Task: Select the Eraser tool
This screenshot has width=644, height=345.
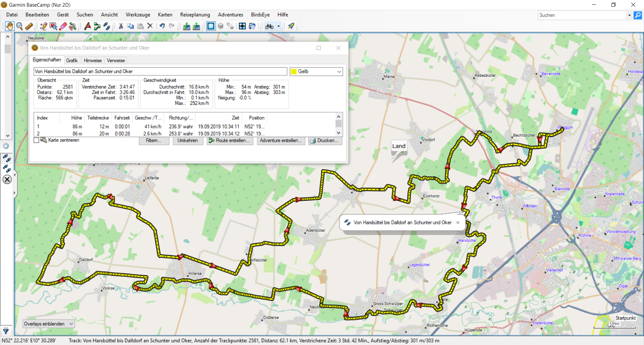Action: pos(63,26)
